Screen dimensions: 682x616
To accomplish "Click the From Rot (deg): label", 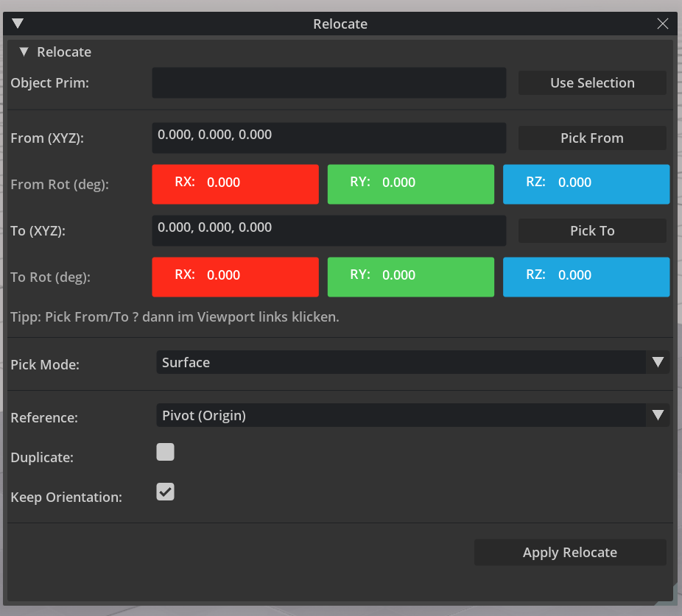I will coord(60,184).
